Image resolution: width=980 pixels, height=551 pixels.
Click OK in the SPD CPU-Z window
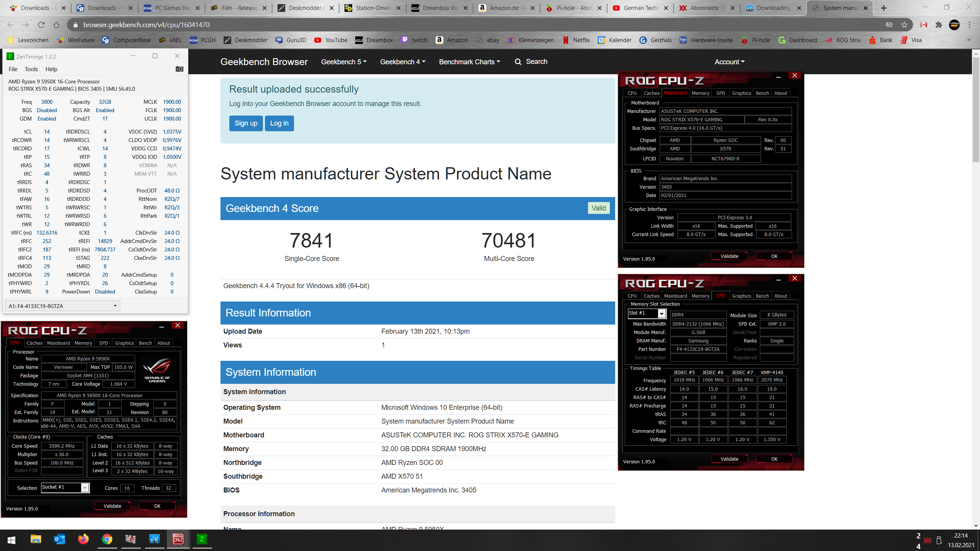click(x=774, y=459)
